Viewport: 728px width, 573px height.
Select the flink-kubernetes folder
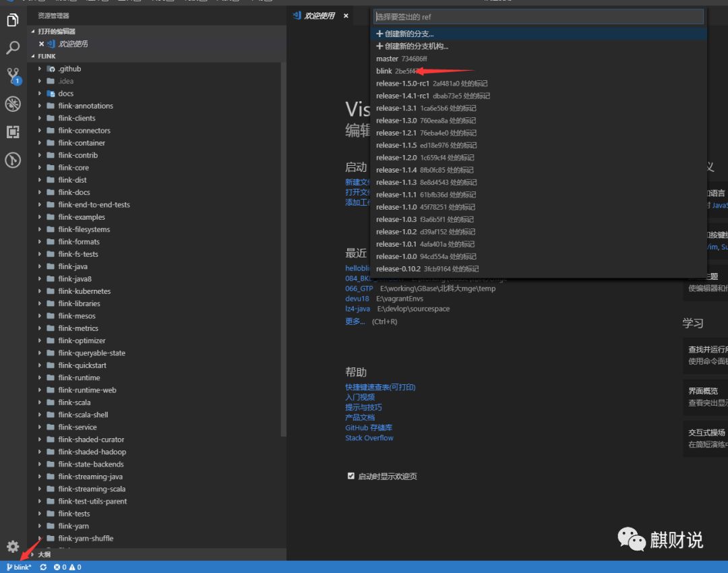[x=84, y=291]
